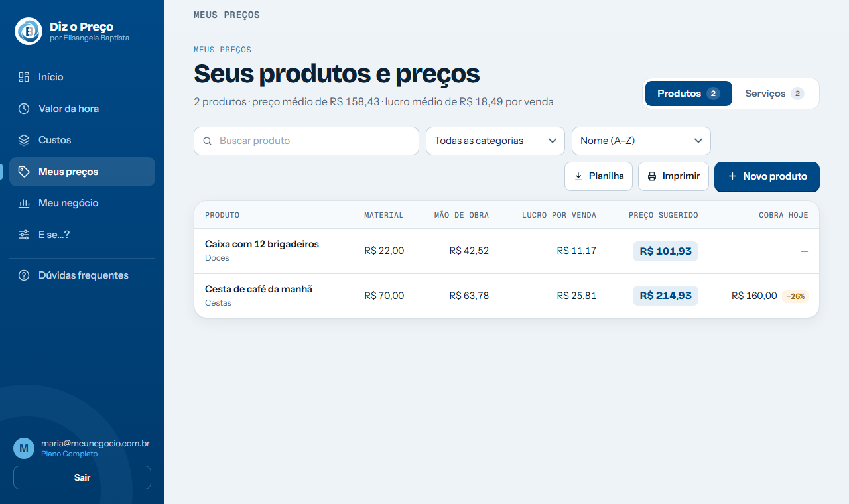This screenshot has height=504, width=849.
Task: Click the LUCRO POR VENDA column header
Action: coord(559,215)
